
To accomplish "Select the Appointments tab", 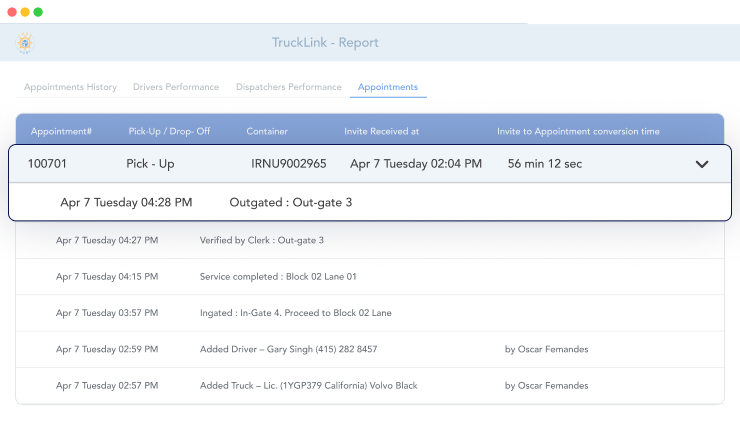I will click(388, 87).
